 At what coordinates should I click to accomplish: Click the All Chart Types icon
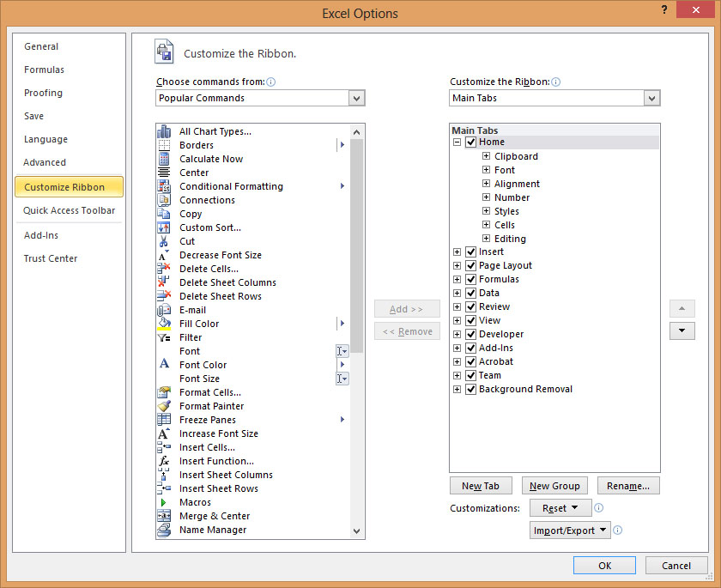point(164,131)
